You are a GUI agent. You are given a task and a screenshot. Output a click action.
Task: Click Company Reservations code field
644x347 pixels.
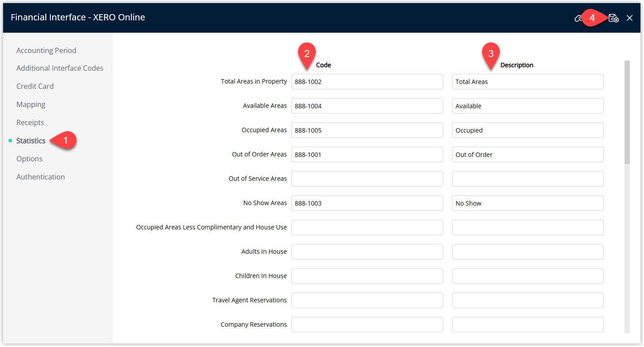click(367, 324)
